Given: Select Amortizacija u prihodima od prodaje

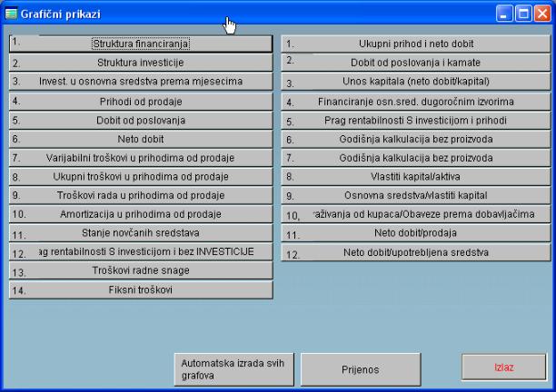Looking at the screenshot, I should pyautogui.click(x=141, y=214).
